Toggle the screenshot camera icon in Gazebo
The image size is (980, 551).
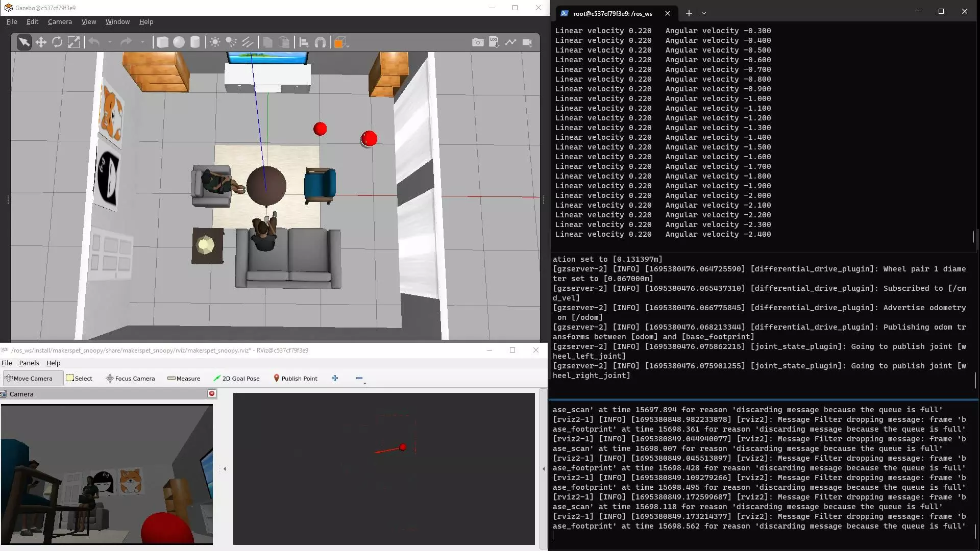(x=477, y=42)
